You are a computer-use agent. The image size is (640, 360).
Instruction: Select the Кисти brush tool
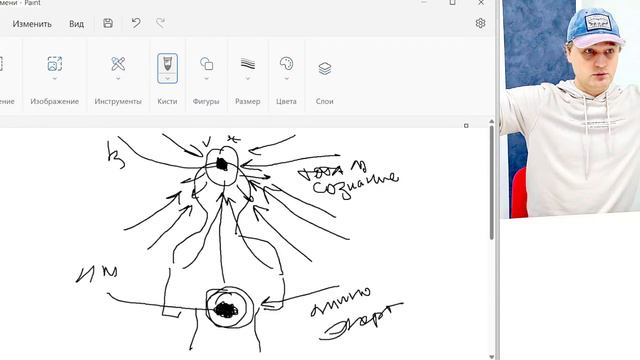pyautogui.click(x=167, y=63)
